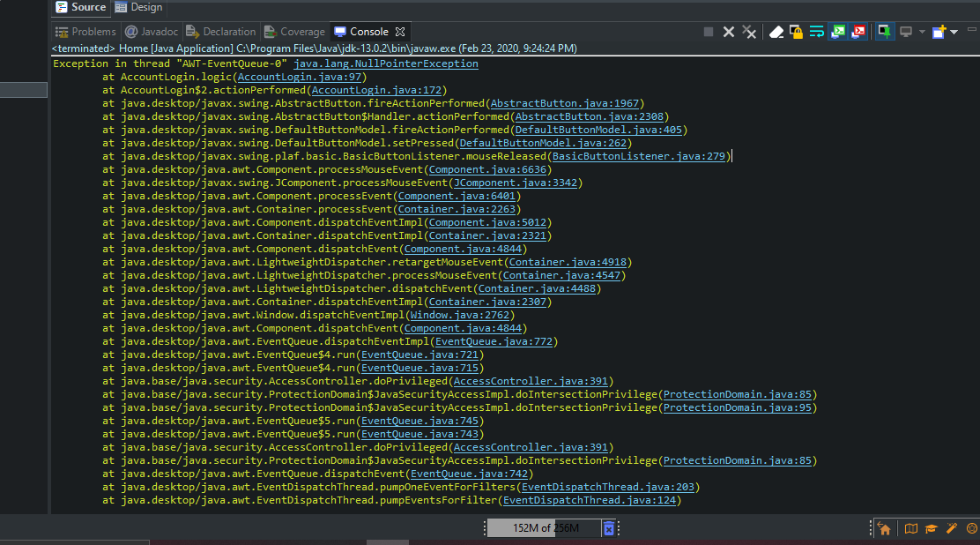Open the Coverage view tab
The image size is (980, 545).
click(294, 32)
